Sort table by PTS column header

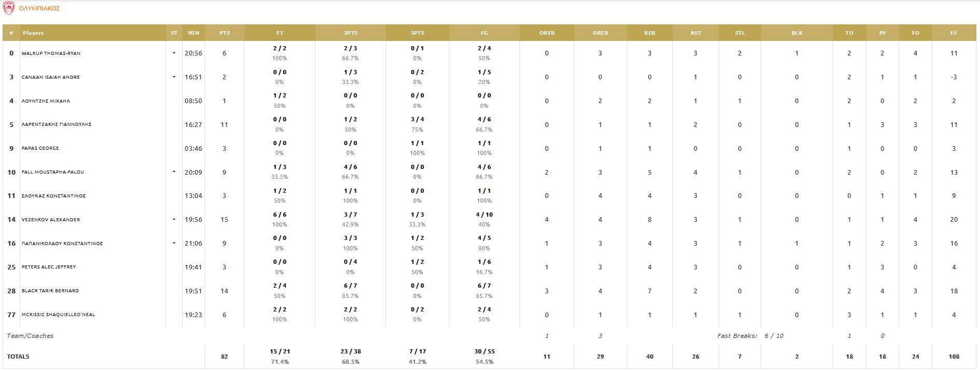tap(224, 33)
